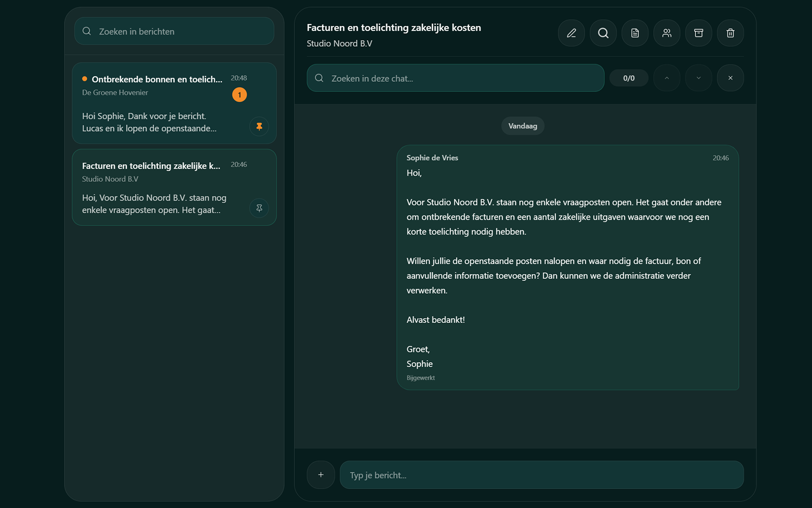The width and height of the screenshot is (812, 508).
Task: Unpin the Ontbrekende bonnen conversation
Action: [259, 126]
